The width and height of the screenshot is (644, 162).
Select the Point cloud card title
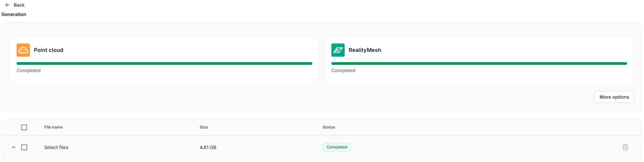tap(49, 50)
